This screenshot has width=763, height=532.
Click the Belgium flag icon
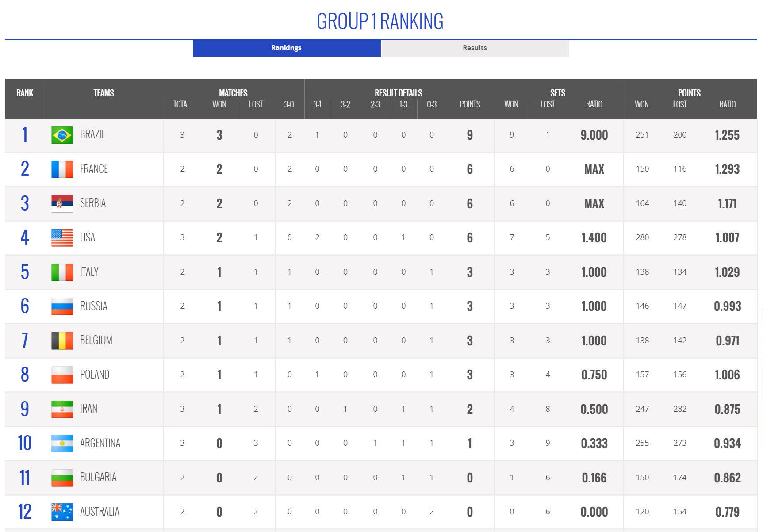click(x=62, y=341)
